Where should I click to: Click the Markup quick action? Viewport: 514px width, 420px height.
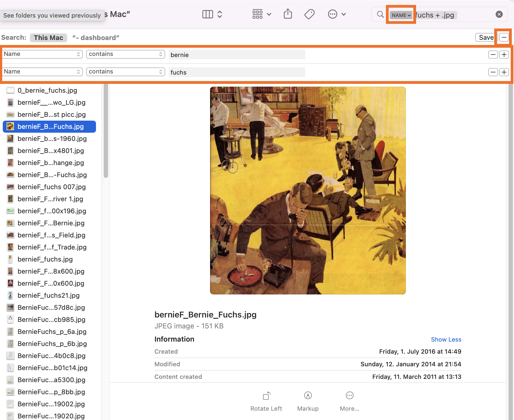[308, 401]
